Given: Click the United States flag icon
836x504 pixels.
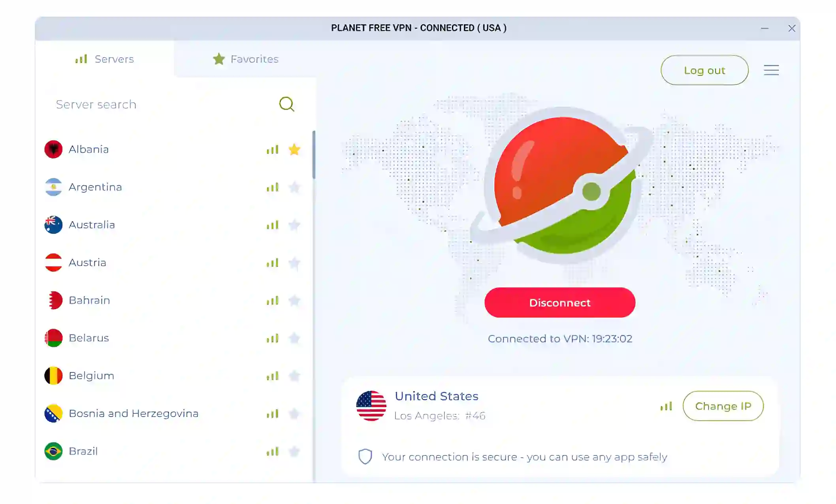Looking at the screenshot, I should [371, 406].
